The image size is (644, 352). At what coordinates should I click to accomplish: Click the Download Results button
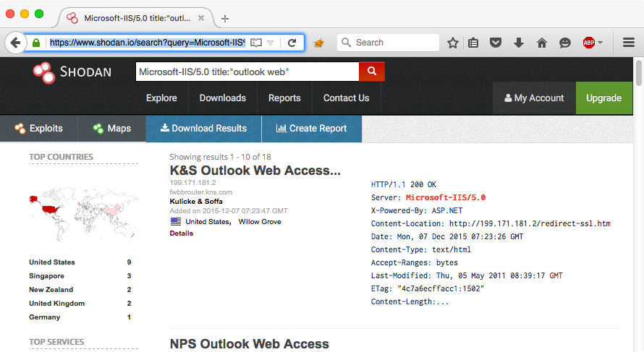tap(204, 129)
